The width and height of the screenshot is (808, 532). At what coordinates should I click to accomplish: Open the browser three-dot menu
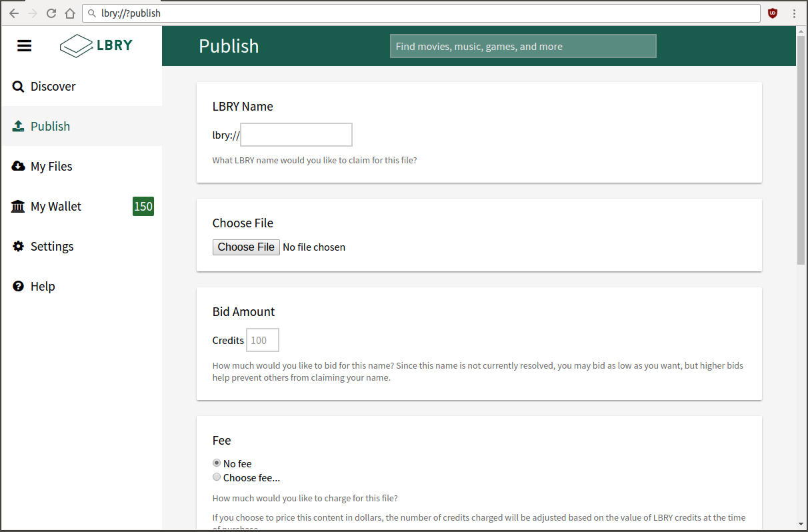point(794,13)
